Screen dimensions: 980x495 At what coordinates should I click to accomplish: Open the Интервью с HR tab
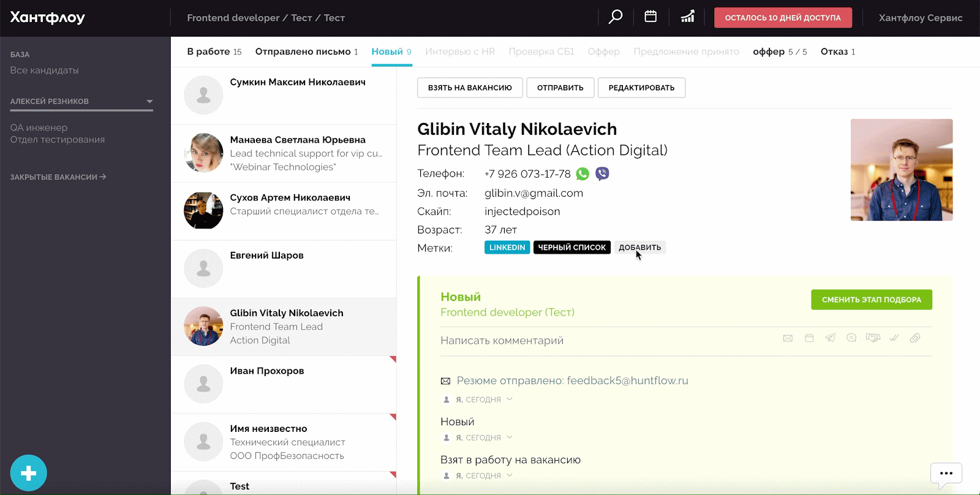460,51
